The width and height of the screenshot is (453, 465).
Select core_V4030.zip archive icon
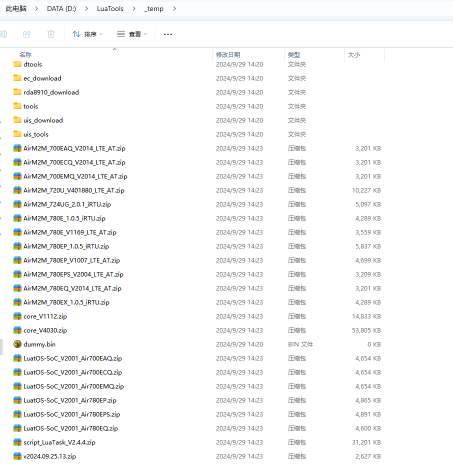pos(17,330)
